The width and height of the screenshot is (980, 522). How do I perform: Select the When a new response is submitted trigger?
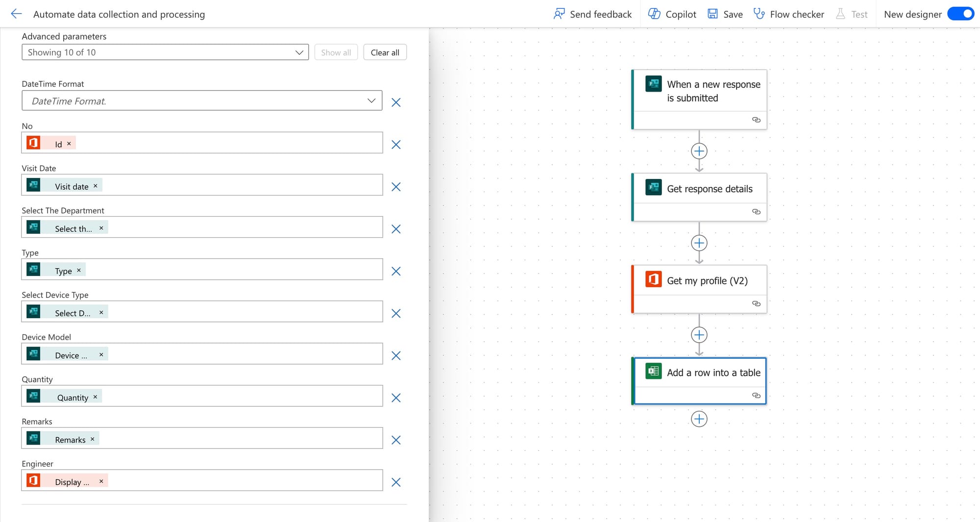point(699,99)
